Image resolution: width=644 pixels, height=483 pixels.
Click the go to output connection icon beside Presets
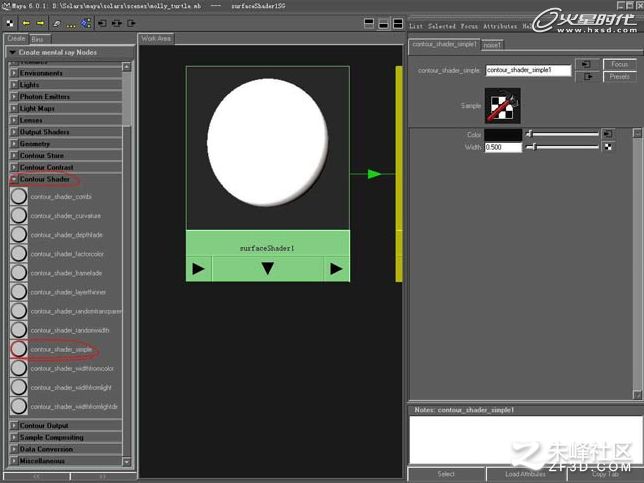click(586, 77)
